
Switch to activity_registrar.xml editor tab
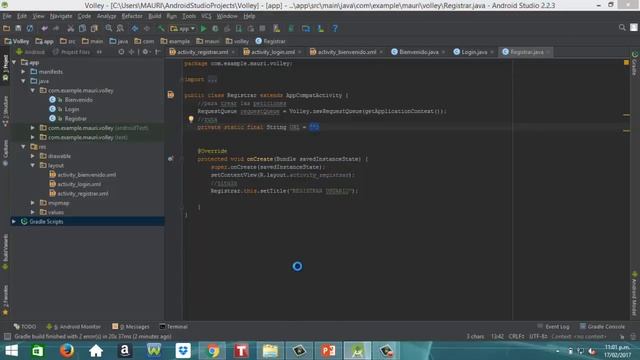[x=202, y=52]
